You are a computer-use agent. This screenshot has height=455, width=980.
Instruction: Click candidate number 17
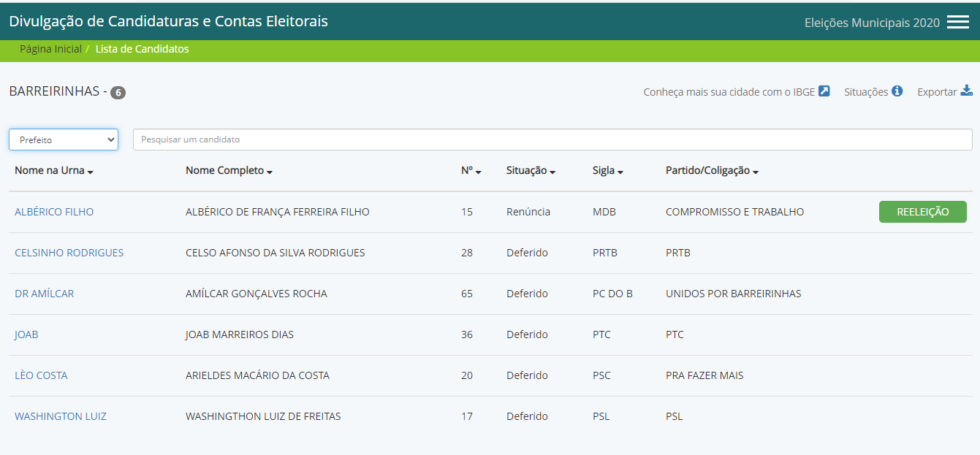[467, 416]
